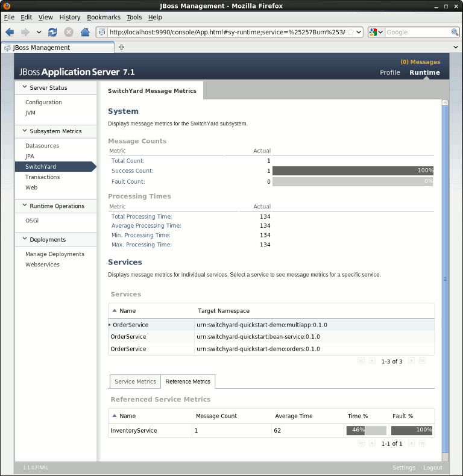463x476 pixels.
Task: Select SwitchYard in sidebar
Action: (x=55, y=166)
